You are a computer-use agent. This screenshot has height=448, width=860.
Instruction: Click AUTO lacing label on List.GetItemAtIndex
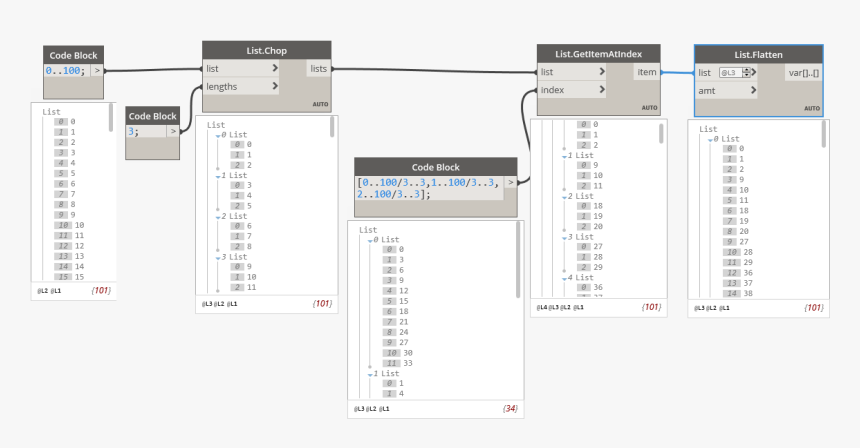pyautogui.click(x=649, y=107)
